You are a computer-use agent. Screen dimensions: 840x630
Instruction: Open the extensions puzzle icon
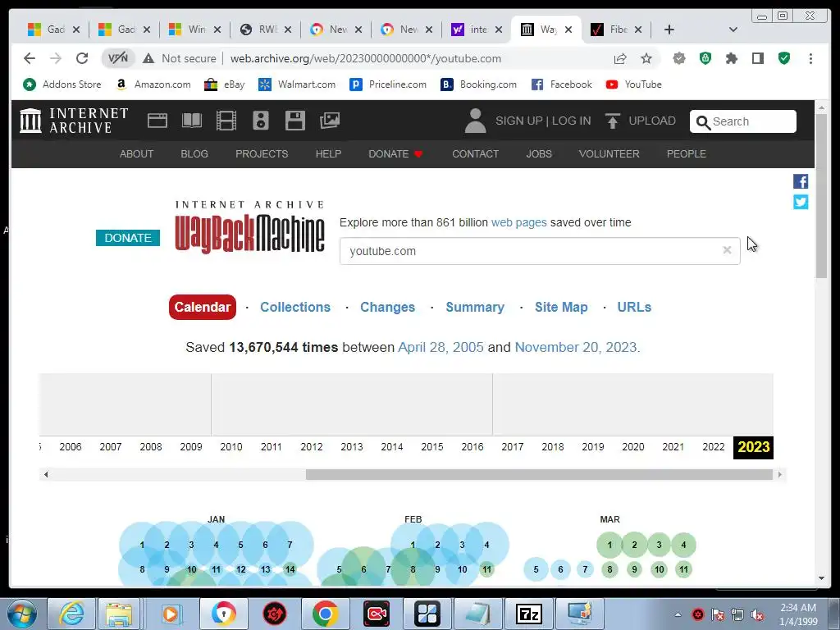731,58
